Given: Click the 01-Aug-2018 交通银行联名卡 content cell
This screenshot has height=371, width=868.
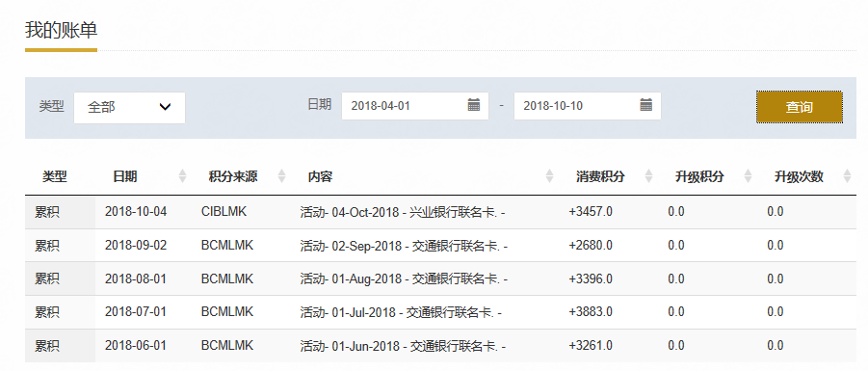Looking at the screenshot, I should (404, 279).
